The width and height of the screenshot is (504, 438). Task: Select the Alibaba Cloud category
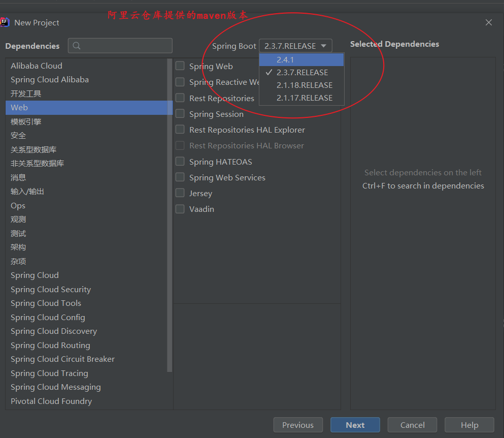coord(86,66)
